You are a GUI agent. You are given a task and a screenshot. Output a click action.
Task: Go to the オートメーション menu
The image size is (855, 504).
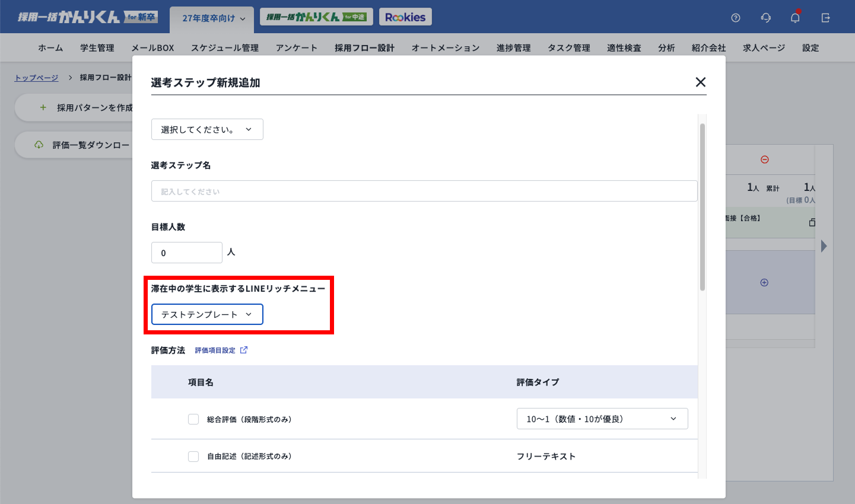tap(446, 48)
